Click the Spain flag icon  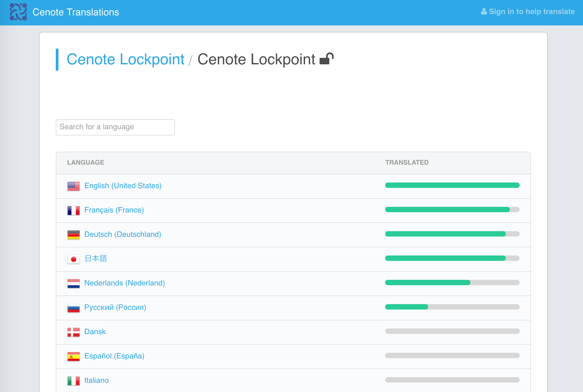[x=74, y=356]
